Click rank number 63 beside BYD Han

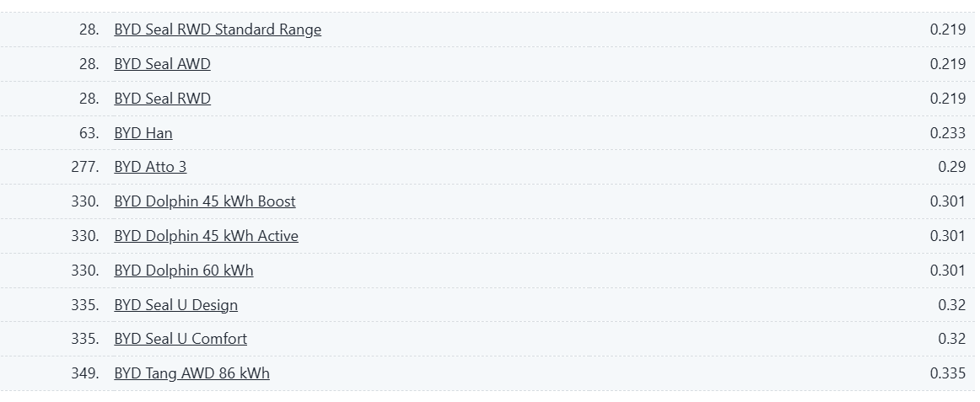89,132
